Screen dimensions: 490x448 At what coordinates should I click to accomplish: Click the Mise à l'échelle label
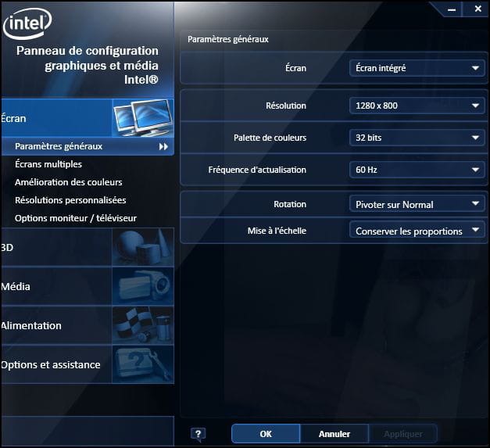pos(277,231)
